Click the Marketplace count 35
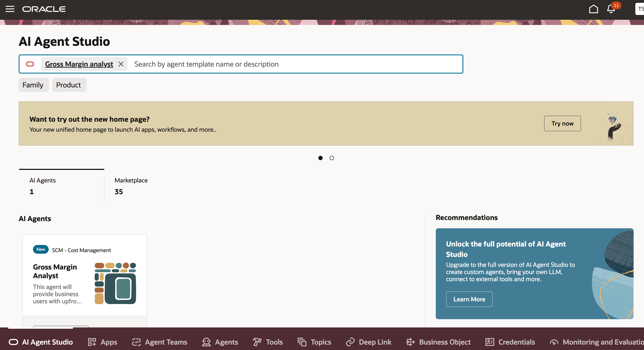This screenshot has width=644, height=350. (119, 192)
